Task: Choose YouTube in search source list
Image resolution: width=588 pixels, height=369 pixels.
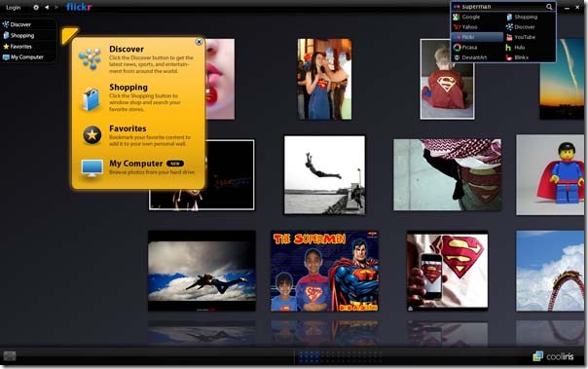Action: (530, 37)
